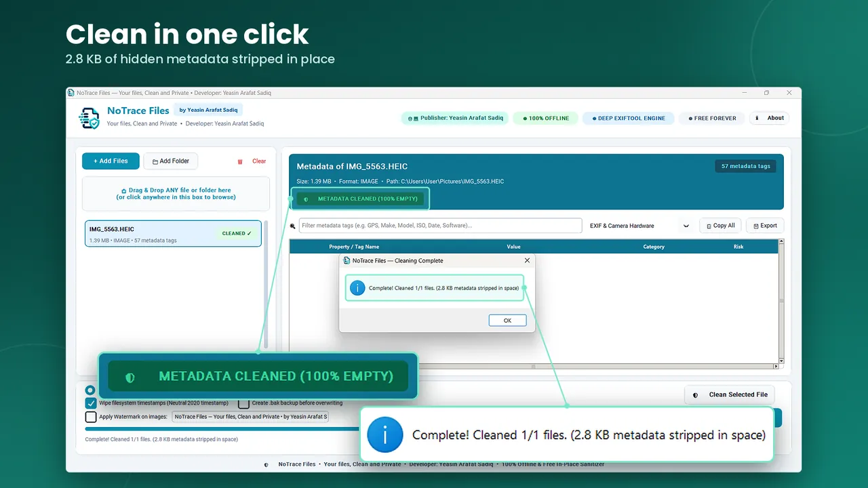Click the Risk column header

[x=738, y=247]
